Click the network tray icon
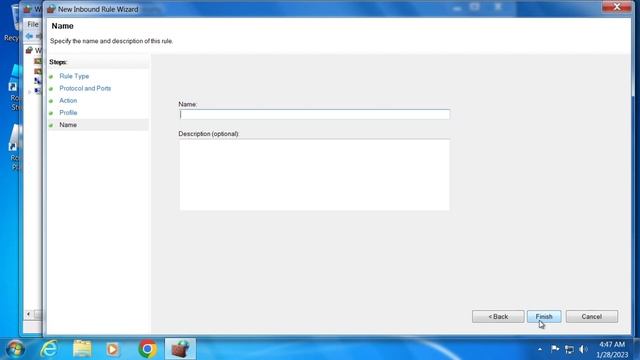 pos(569,349)
